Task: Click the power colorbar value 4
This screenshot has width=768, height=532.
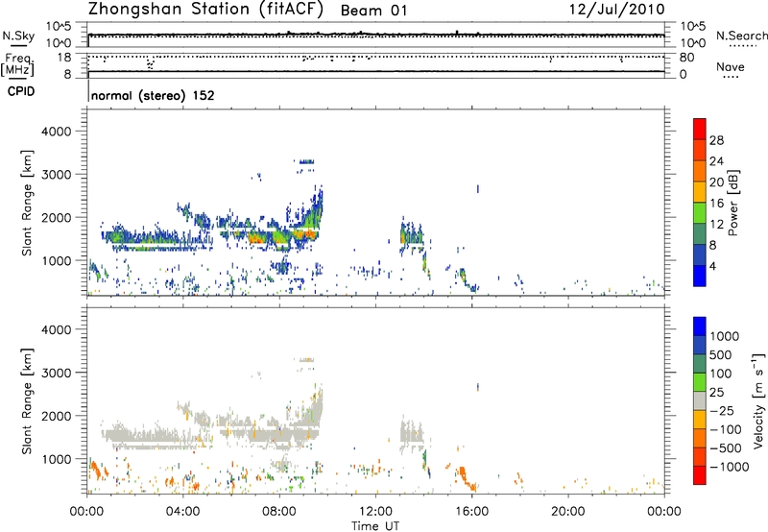Action: point(712,266)
